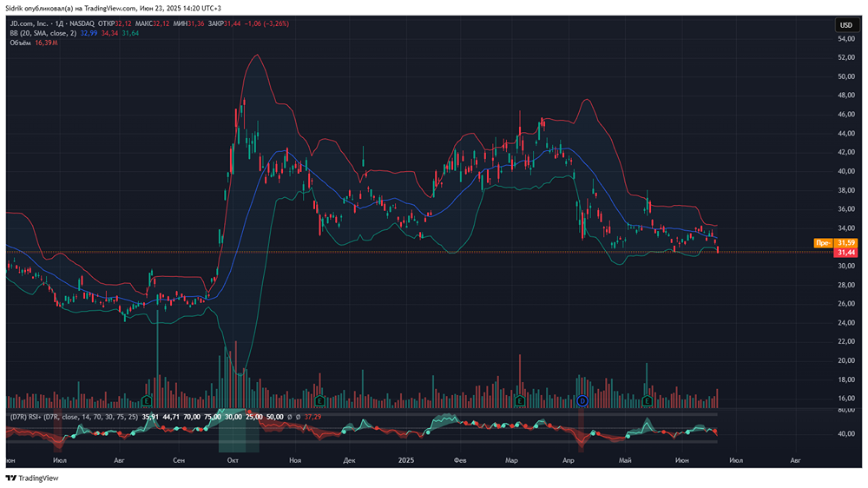Click the RSI legend value 35,91
868x488 pixels.
[150, 417]
